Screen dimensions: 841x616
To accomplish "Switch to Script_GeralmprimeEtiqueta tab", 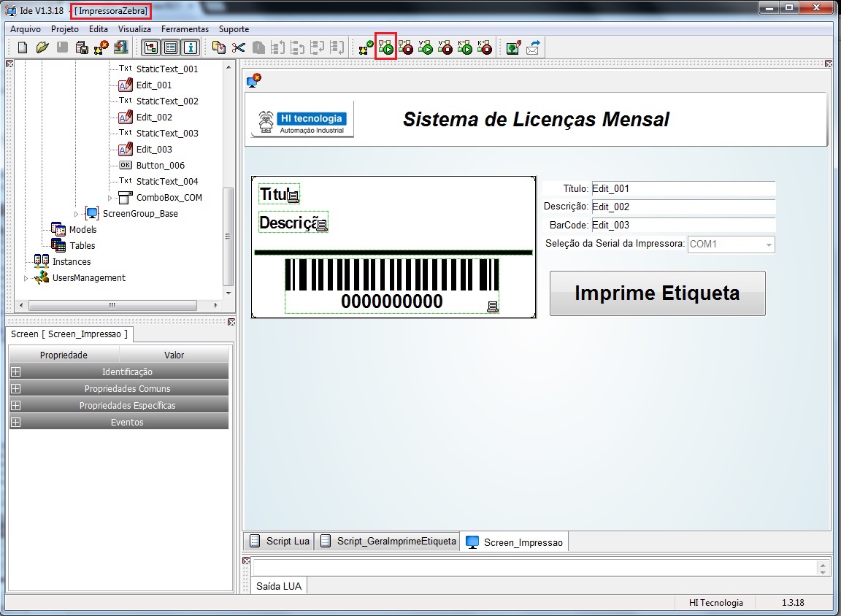I will tap(388, 541).
